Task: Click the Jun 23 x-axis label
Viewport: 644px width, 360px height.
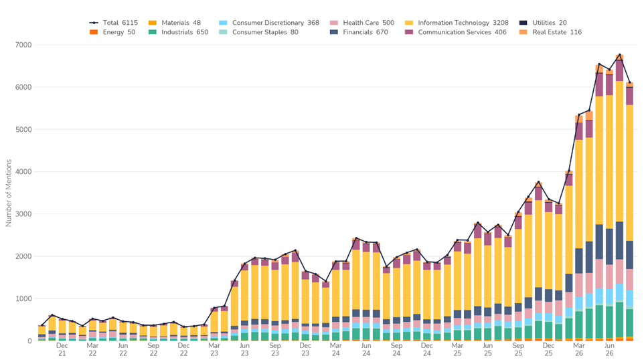Action: [244, 349]
